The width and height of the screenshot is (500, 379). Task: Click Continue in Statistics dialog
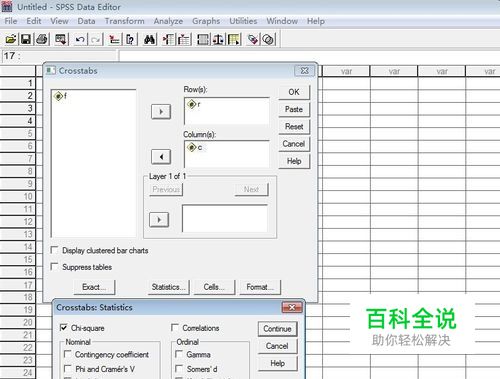point(277,329)
